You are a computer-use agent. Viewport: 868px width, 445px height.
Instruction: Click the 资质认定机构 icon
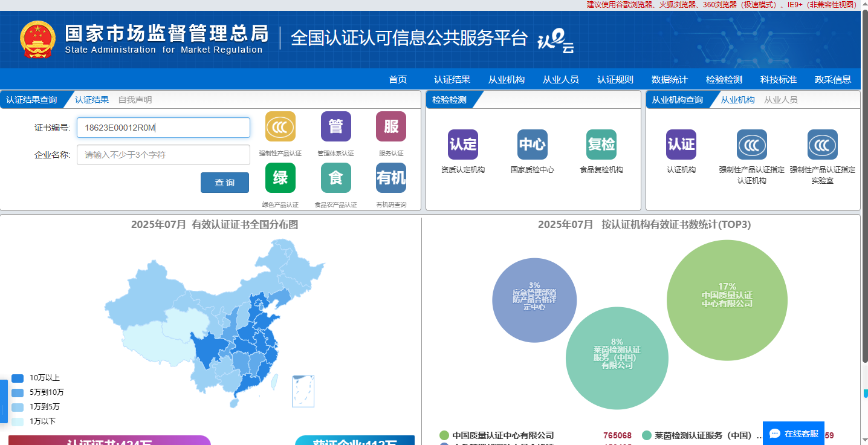(x=463, y=145)
